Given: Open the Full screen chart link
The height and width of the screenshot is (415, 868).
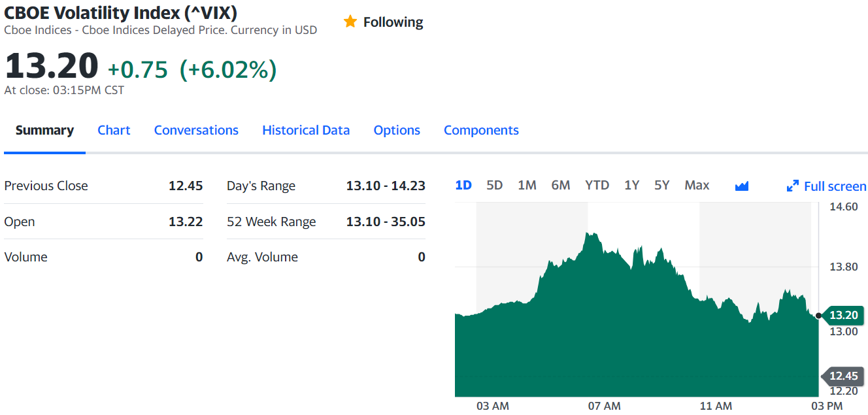Looking at the screenshot, I should 827,186.
